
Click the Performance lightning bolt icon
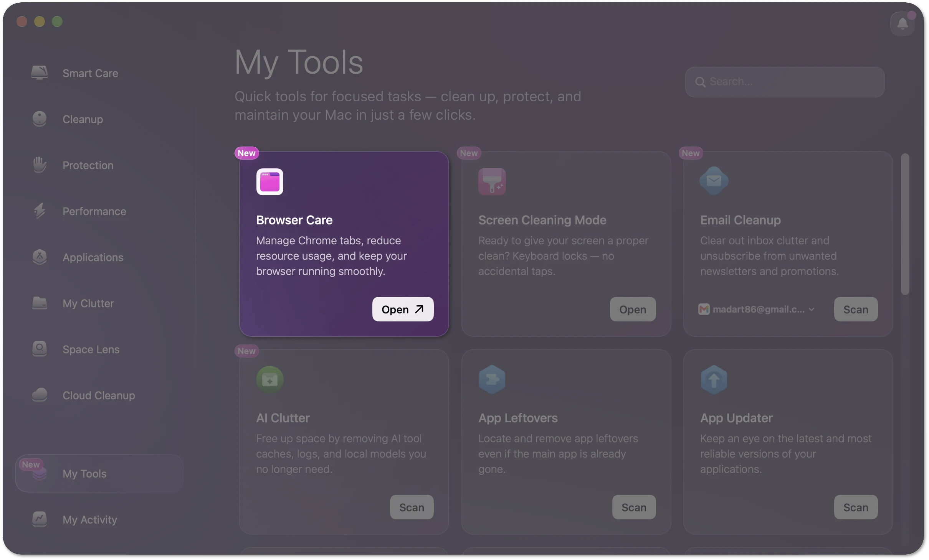tap(40, 211)
